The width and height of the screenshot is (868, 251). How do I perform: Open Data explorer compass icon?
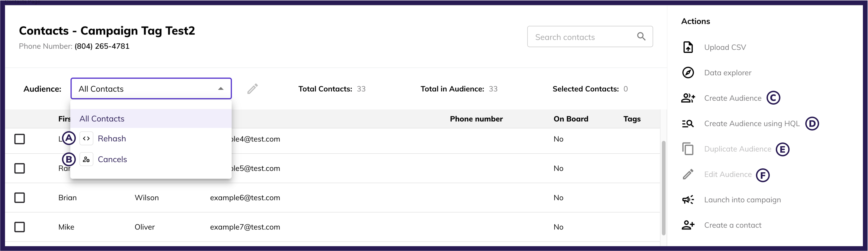pos(688,73)
